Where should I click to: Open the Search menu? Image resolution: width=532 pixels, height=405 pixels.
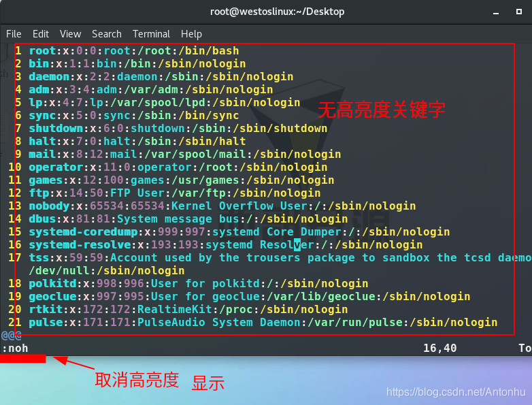(x=107, y=34)
